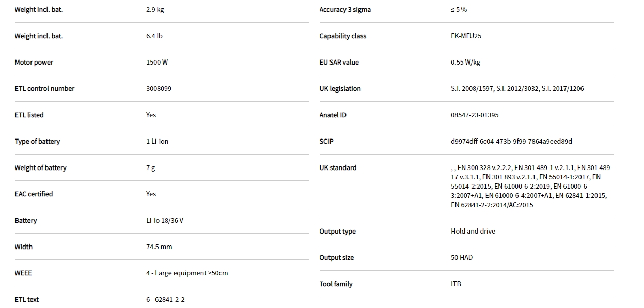This screenshot has width=644, height=308.
Task: Click the Weight of battery 7 g value
Action: pyautogui.click(x=150, y=168)
